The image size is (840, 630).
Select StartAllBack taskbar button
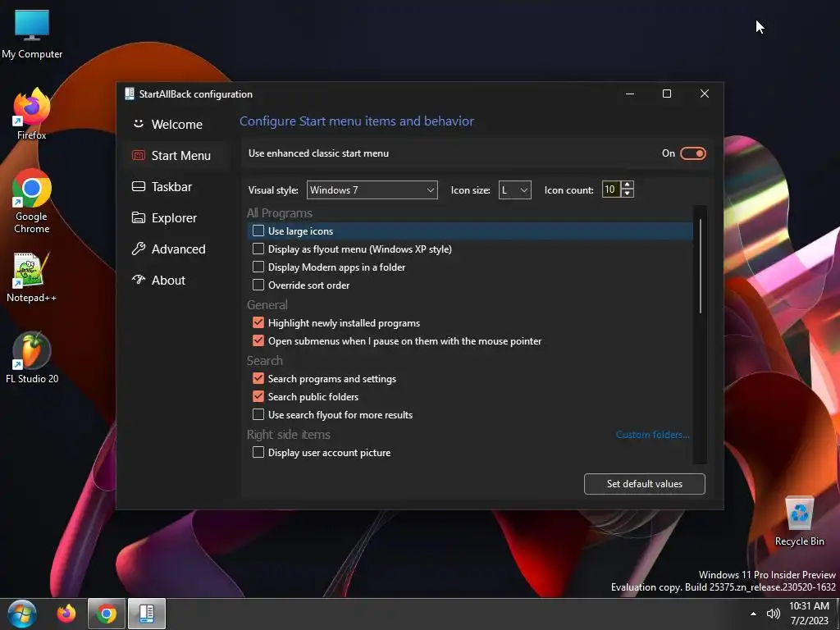point(147,614)
